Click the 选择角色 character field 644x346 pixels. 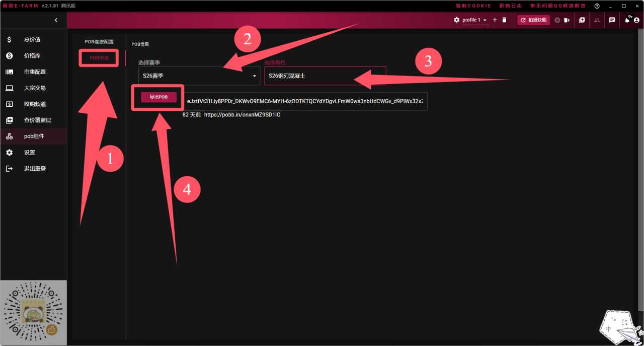coord(325,76)
